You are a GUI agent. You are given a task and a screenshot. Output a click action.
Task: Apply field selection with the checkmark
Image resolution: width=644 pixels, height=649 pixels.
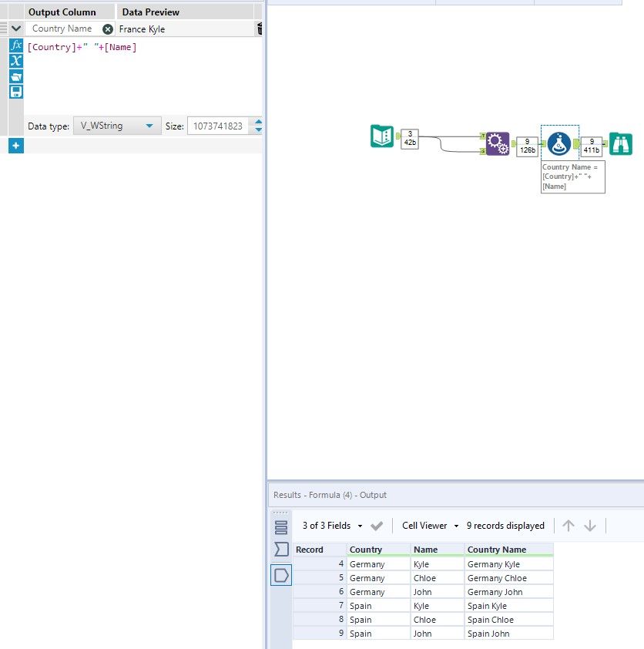coord(377,526)
